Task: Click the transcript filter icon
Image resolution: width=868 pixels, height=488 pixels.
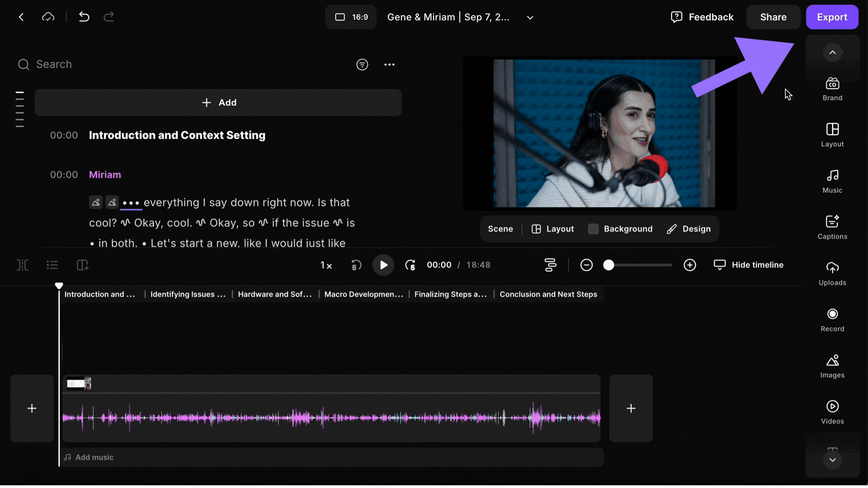Action: pos(362,65)
